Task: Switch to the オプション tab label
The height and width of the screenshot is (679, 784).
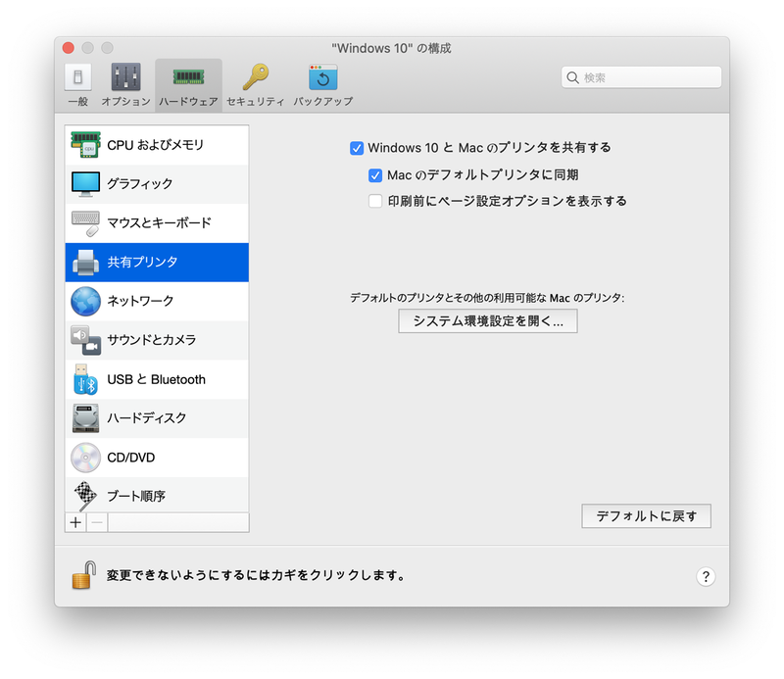Action: tap(126, 102)
